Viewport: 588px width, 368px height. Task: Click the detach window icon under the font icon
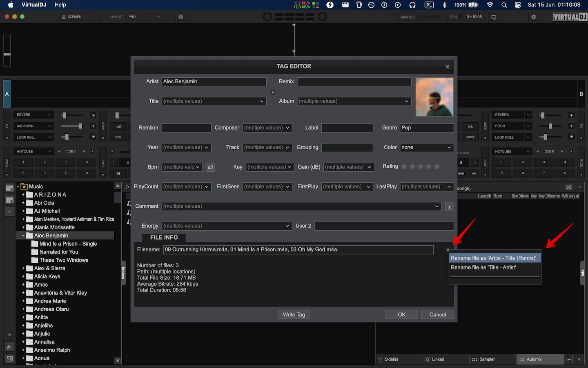(9, 359)
